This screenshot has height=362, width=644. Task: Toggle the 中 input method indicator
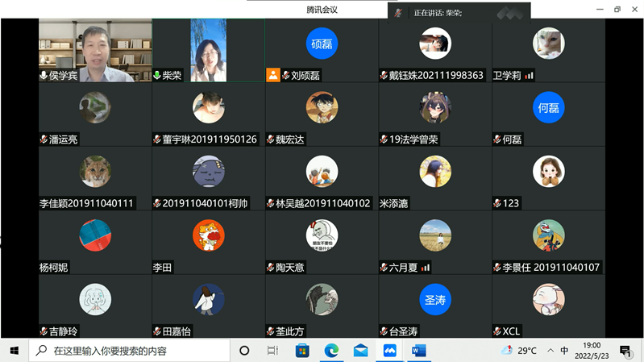pos(564,351)
